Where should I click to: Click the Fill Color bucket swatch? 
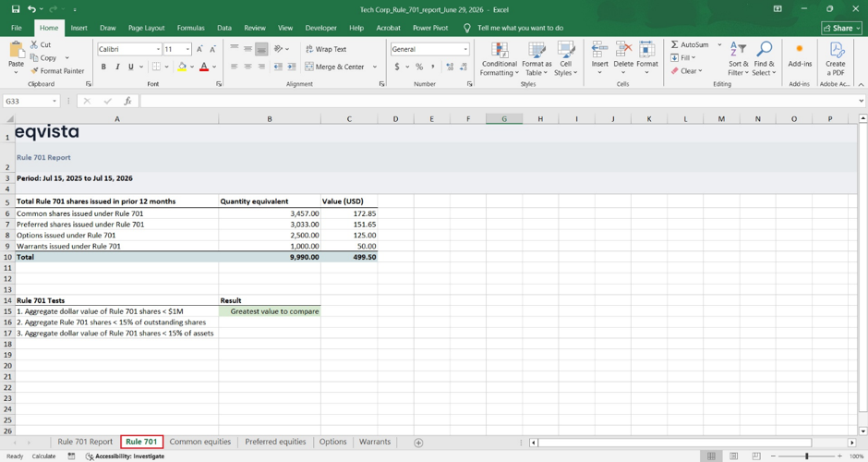coord(182,67)
